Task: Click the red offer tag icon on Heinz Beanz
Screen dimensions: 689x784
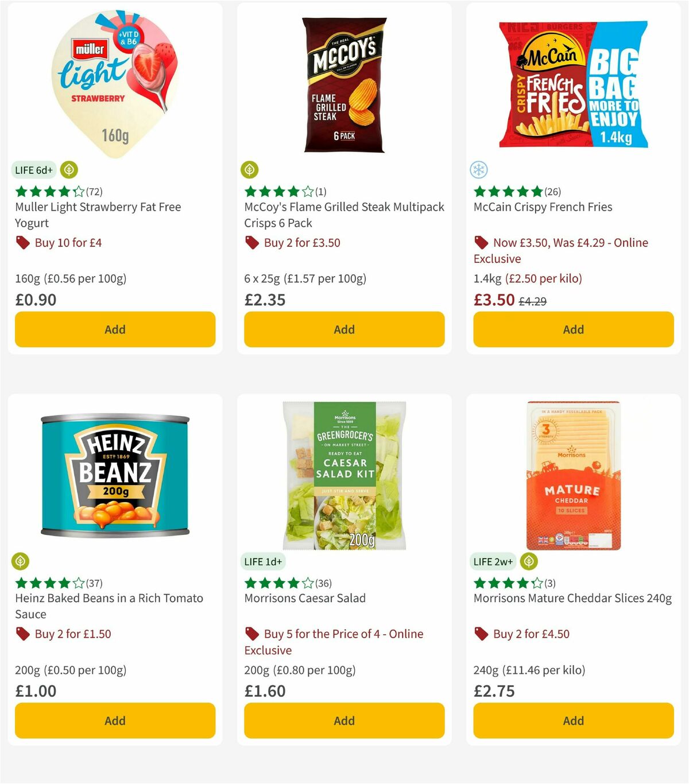Action: coord(23,634)
